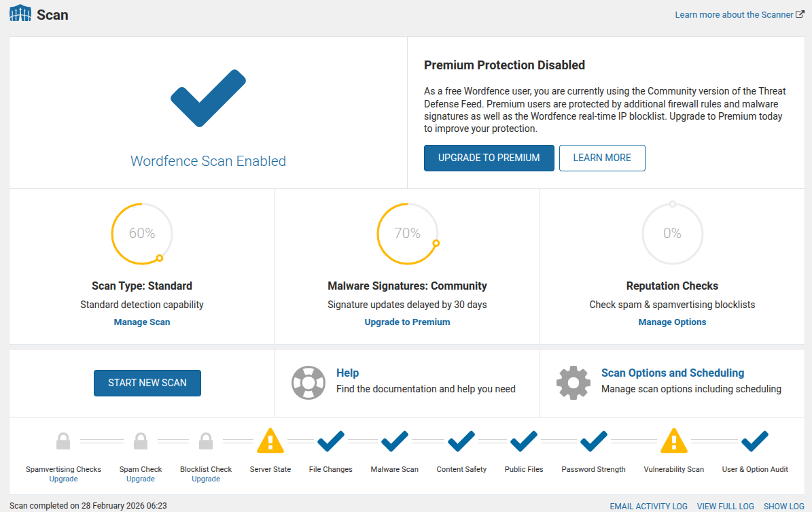Click the large Wordfence Scan Enabled checkmark
812x512 pixels.
point(208,98)
